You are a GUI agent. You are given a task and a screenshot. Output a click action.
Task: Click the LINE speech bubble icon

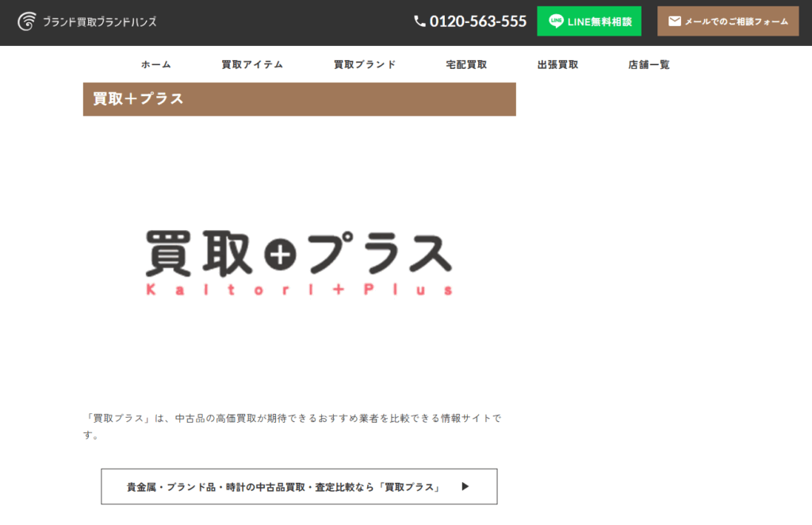(556, 21)
